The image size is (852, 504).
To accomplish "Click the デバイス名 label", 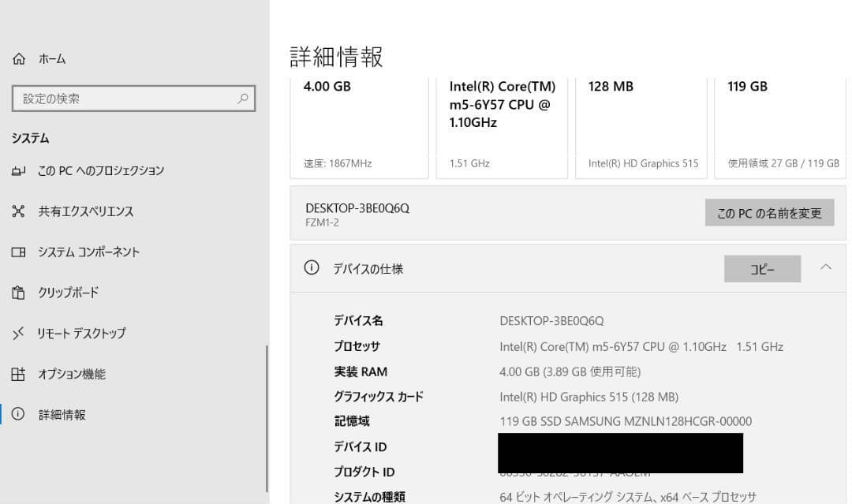I will [358, 320].
